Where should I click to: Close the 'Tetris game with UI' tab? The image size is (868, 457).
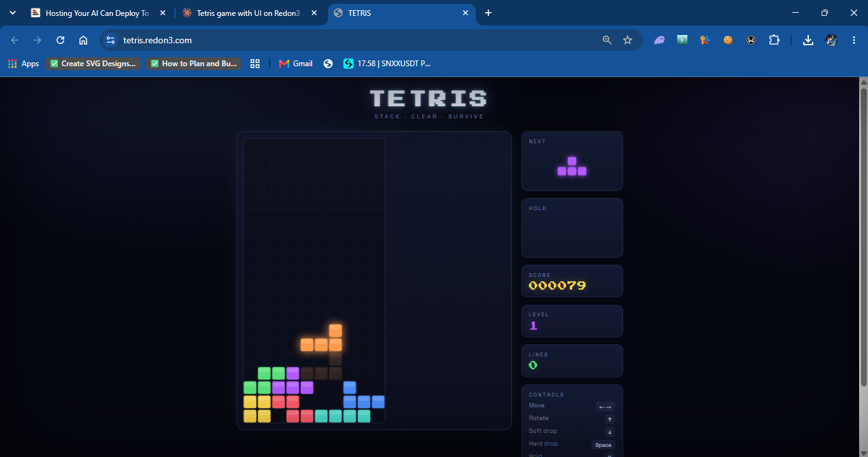[x=314, y=13]
